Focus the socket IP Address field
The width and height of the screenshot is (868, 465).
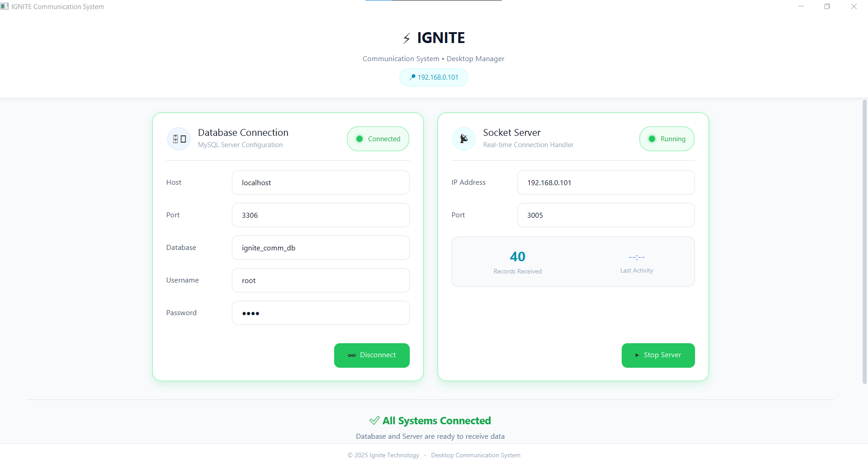click(606, 182)
